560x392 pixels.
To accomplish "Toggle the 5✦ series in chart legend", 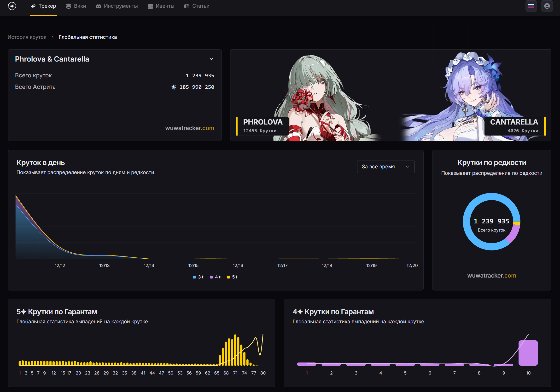I will (x=233, y=277).
